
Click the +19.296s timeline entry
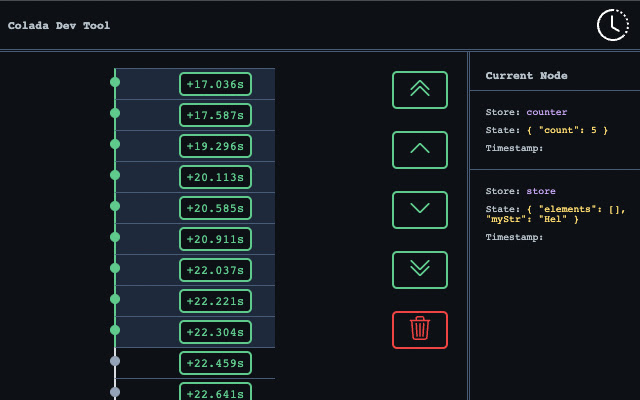tap(215, 146)
